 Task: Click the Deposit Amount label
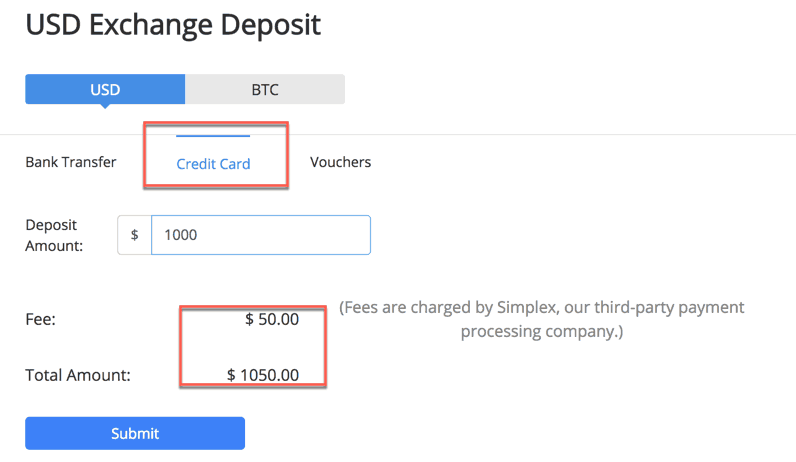54,235
